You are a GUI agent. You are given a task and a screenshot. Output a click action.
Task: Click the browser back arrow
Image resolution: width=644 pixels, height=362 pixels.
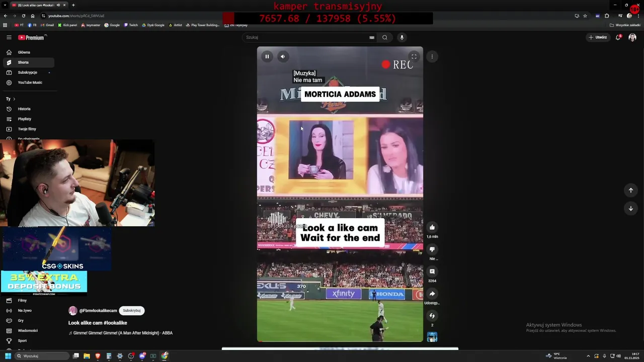(x=6, y=16)
